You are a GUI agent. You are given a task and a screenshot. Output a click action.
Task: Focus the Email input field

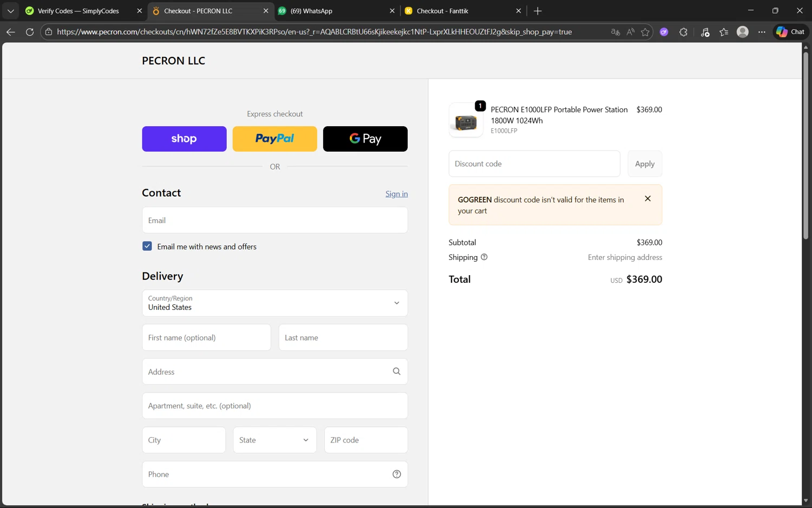(x=275, y=220)
